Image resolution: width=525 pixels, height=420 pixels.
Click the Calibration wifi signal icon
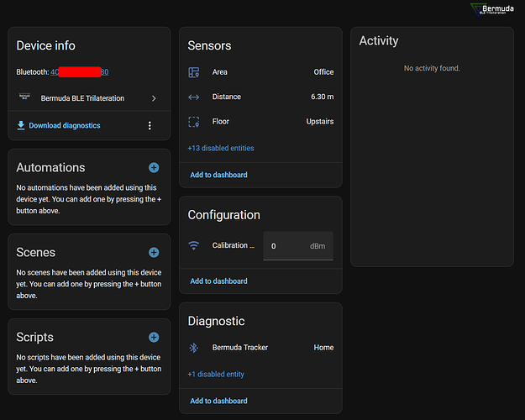coord(194,246)
